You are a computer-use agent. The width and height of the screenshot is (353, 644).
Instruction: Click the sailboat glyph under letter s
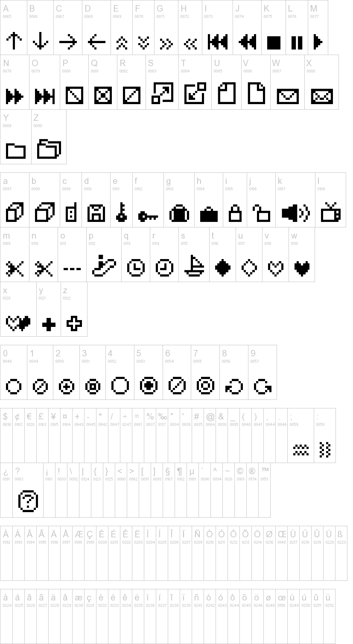[x=194, y=265]
